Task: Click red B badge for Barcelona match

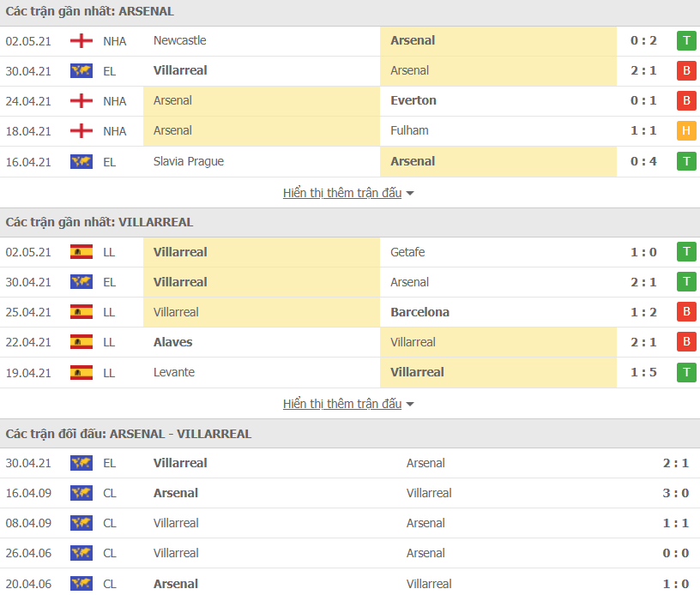Action: click(x=685, y=312)
